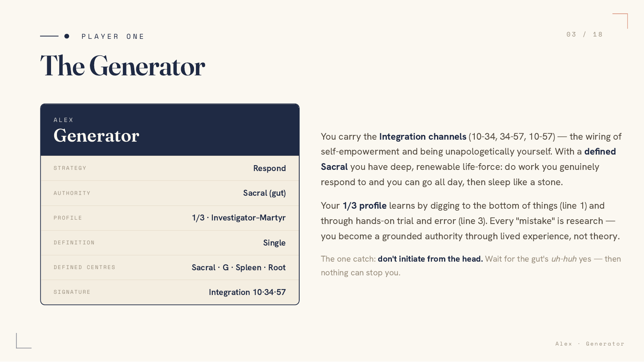The height and width of the screenshot is (362, 644).
Task: Click the Profile value 1/3 Investigator-Martyr
Action: [239, 218]
